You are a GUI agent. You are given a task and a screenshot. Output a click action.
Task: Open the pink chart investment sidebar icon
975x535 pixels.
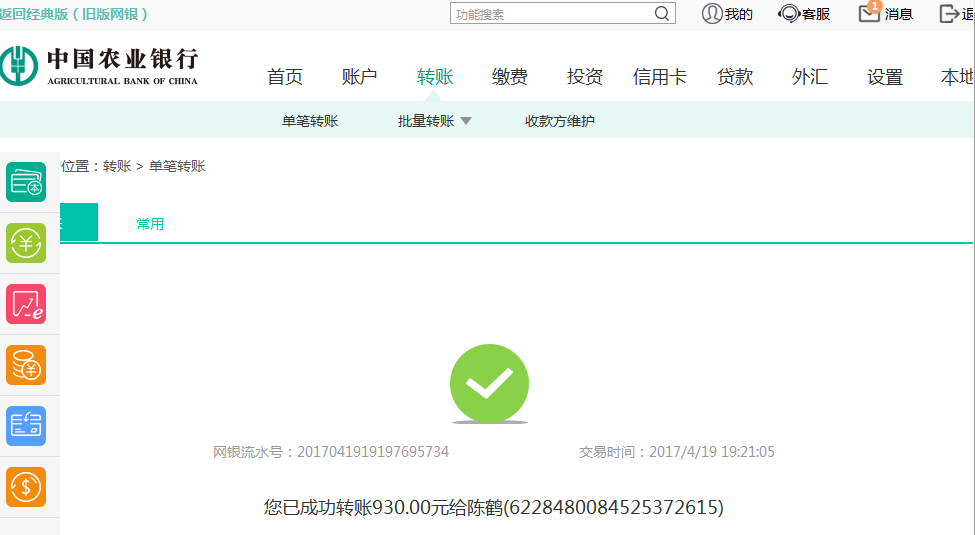(26, 304)
